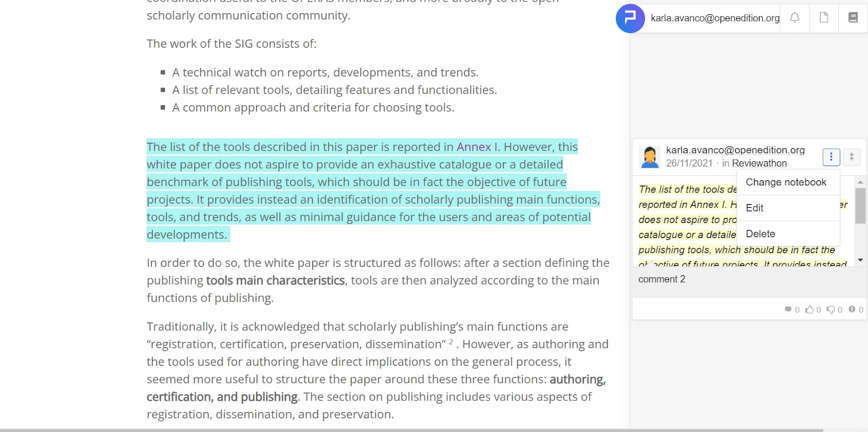868x432 pixels.
Task: Click the karla.avanco@openedition.org account name in header
Action: click(715, 18)
